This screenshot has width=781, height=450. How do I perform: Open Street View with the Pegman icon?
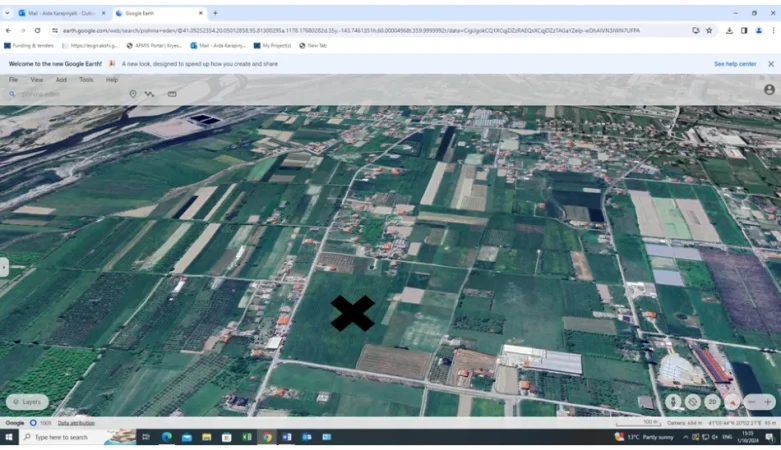pos(673,402)
